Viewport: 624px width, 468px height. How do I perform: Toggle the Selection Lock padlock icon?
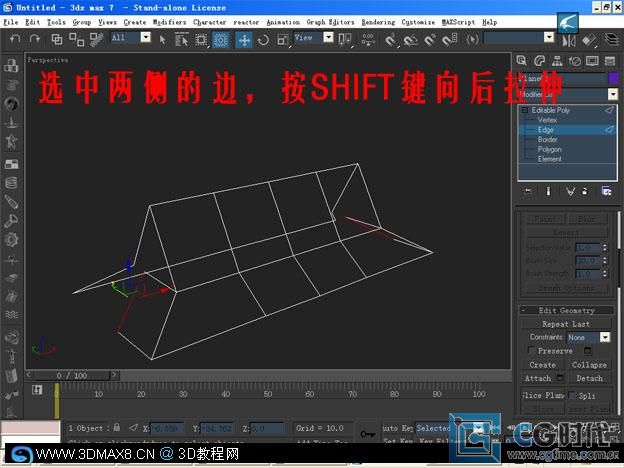click(x=117, y=427)
